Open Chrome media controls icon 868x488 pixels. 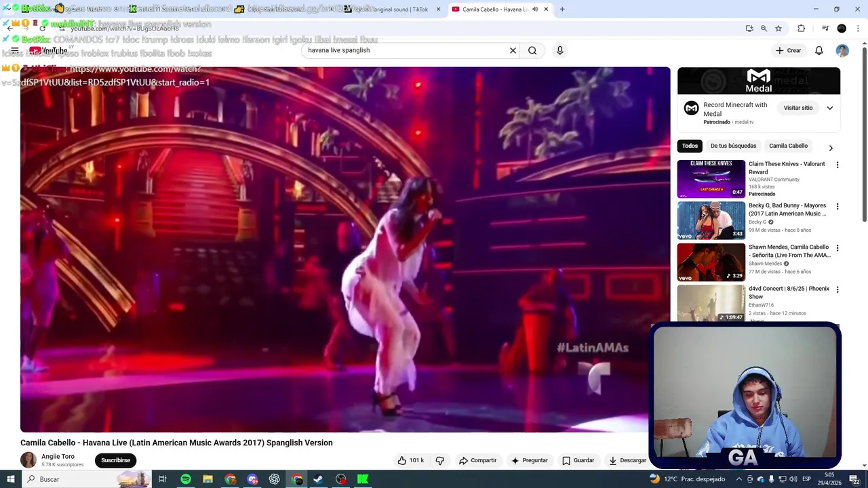825,28
